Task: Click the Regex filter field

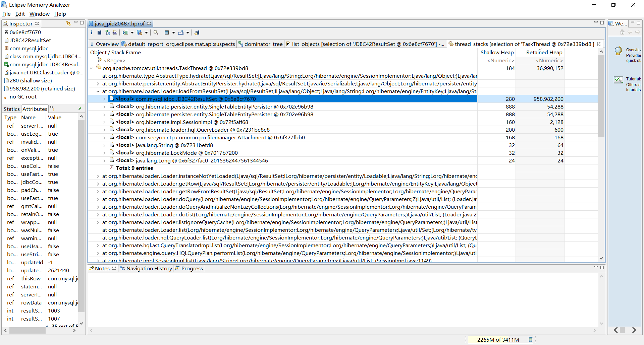Action: point(283,60)
